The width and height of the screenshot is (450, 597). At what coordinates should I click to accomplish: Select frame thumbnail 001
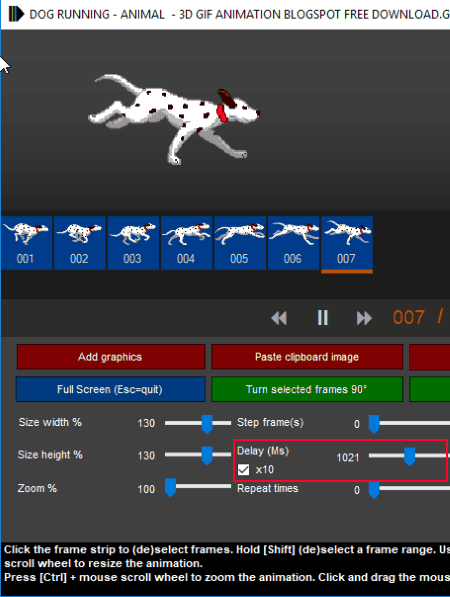[26, 243]
